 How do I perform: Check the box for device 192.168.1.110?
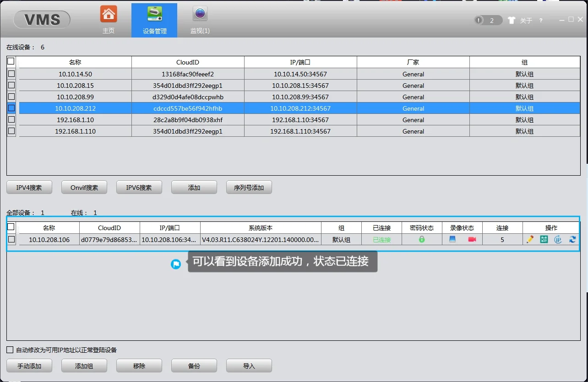click(11, 130)
